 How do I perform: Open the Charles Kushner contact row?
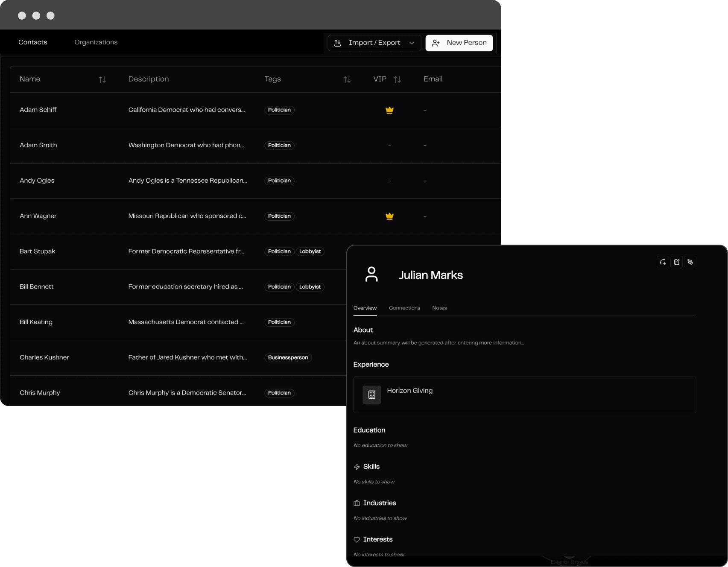point(44,357)
